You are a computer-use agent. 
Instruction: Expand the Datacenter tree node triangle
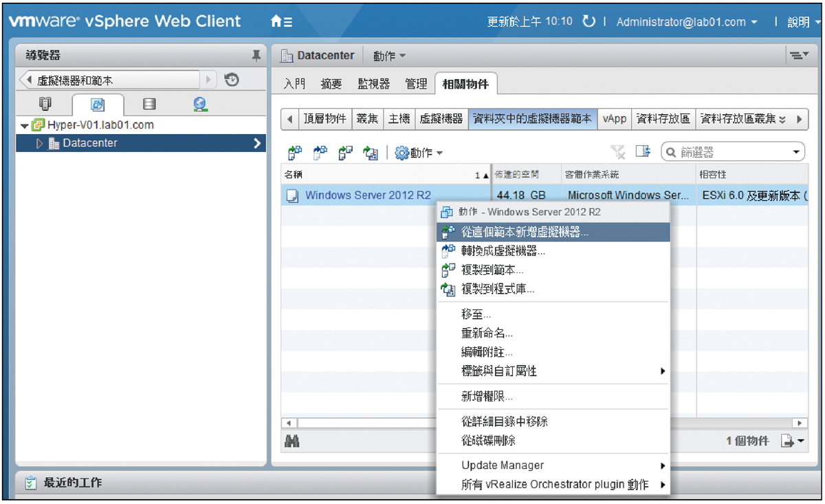40,144
